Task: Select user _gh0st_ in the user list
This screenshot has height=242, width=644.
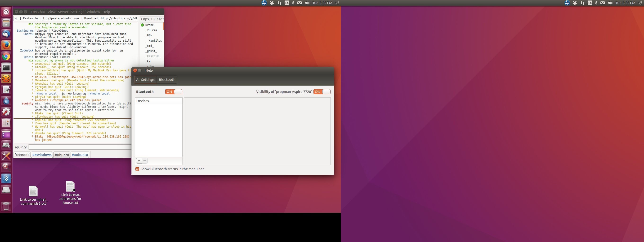Action: pos(152,51)
